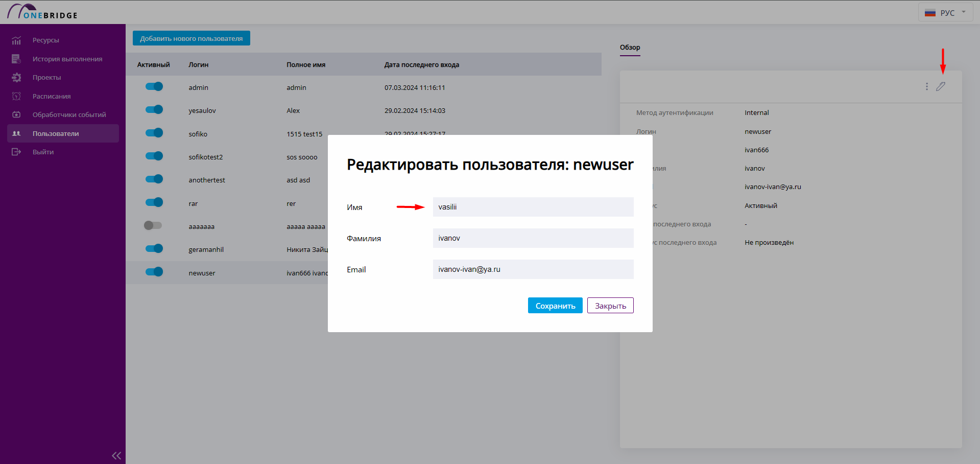Image resolution: width=980 pixels, height=464 pixels.
Task: Select Выйти in the sidebar
Action: (43, 152)
